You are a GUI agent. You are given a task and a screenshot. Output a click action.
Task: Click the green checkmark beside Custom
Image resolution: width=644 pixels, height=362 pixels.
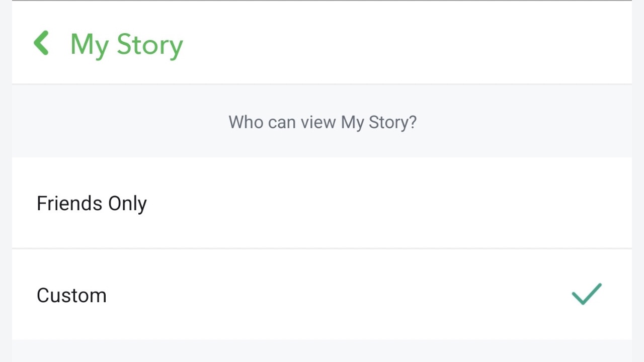[587, 294]
